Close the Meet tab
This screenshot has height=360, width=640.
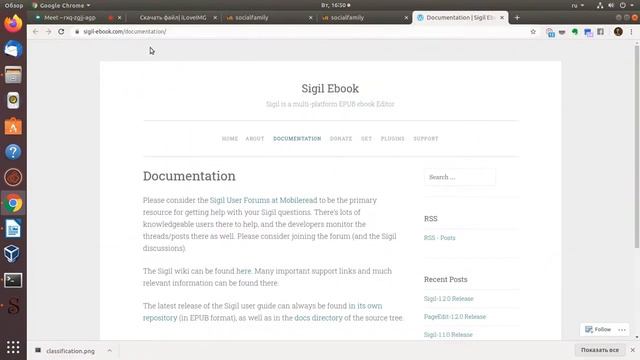pyautogui.click(x=120, y=18)
